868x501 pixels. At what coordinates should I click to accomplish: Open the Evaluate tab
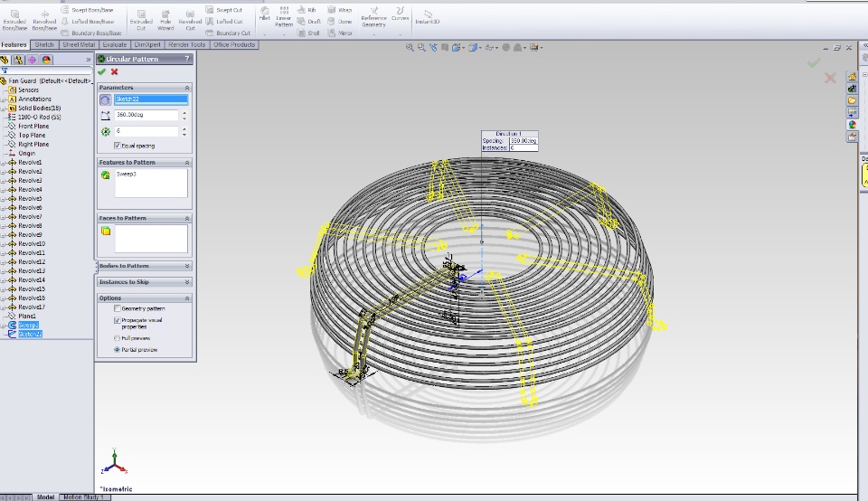click(115, 44)
